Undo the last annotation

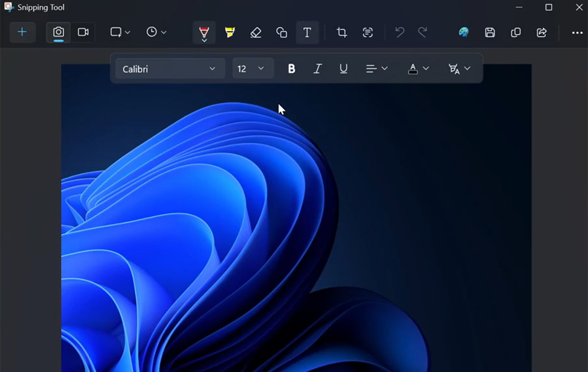pos(399,32)
